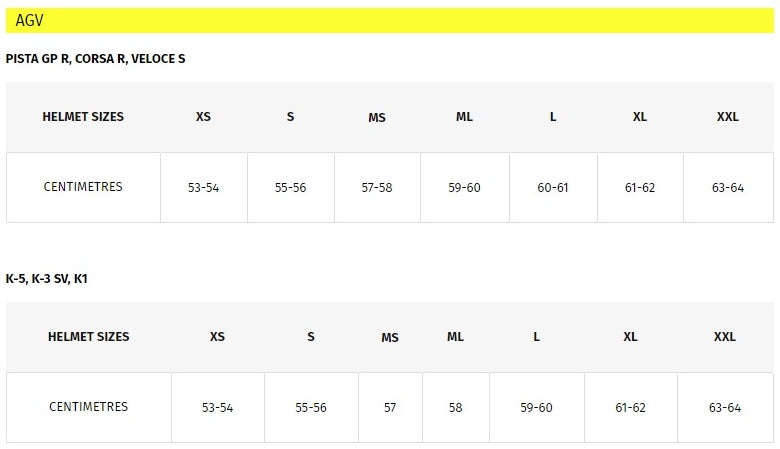
Task: Click HELMET SIZES header in the K-5 table
Action: point(89,337)
